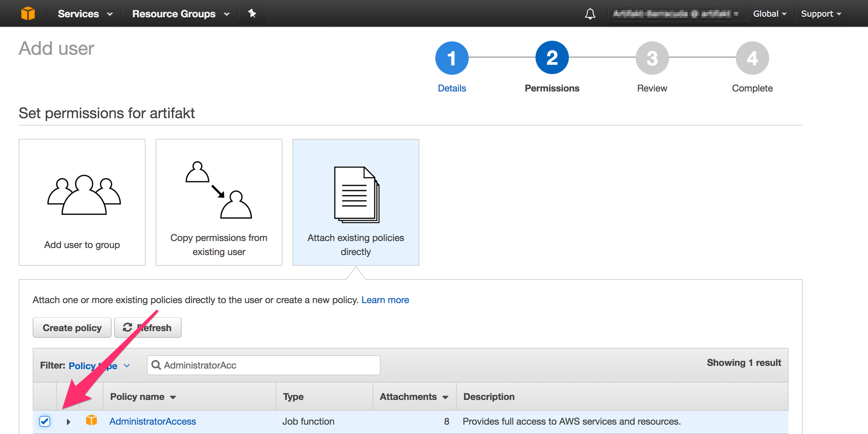Select Attach existing policies directly
Screen dimensions: 868x434
(356, 202)
